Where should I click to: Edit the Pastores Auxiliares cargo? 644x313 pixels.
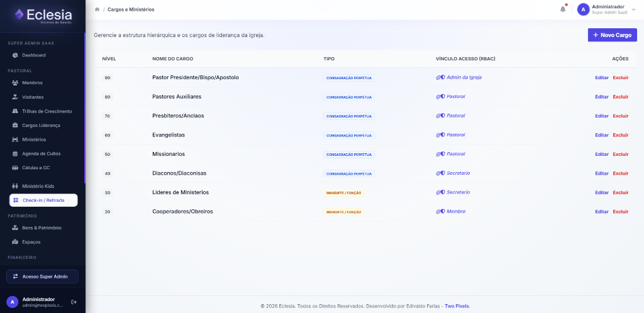(602, 97)
